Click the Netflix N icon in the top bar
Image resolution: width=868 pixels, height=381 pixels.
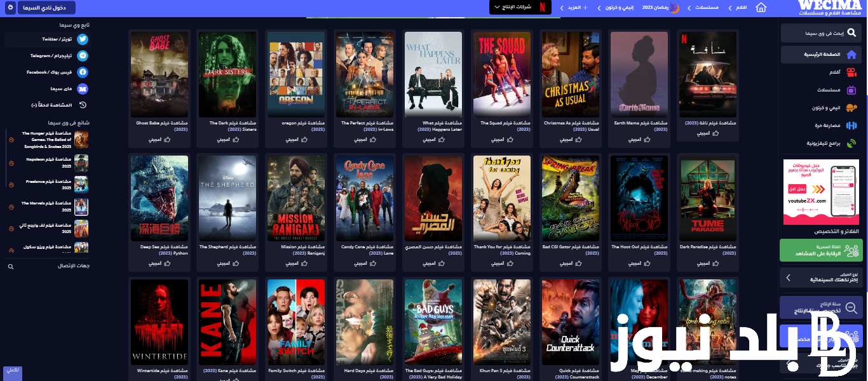(542, 8)
